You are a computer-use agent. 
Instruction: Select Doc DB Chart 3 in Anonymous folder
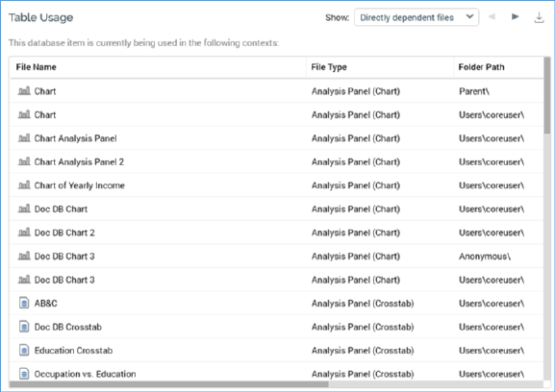(x=276, y=257)
